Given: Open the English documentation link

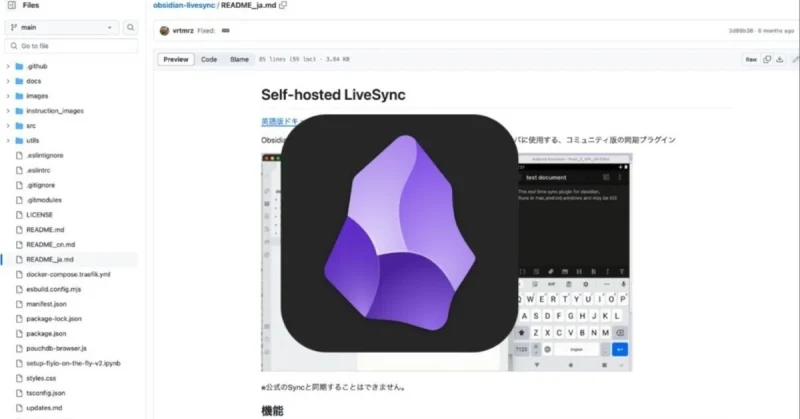Looking at the screenshot, I should [281, 121].
